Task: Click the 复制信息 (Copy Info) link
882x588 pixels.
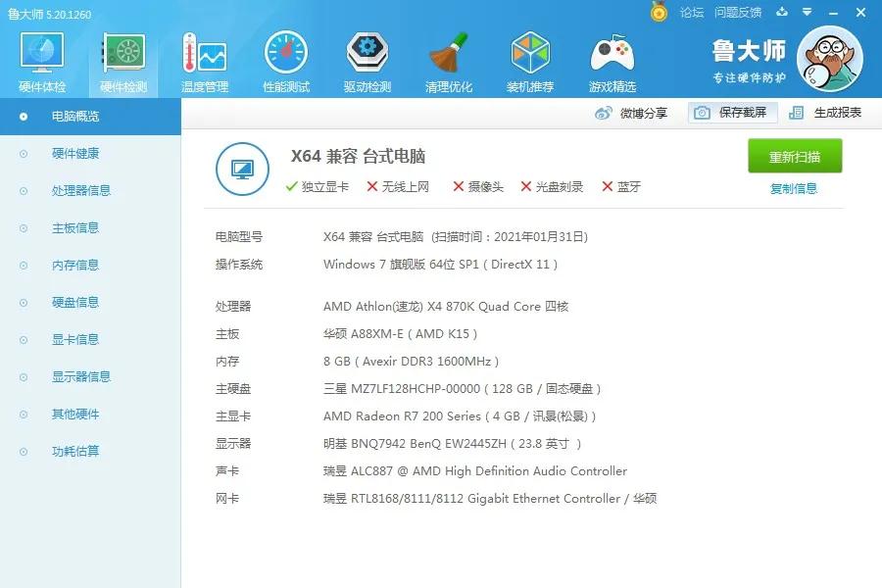Action: (x=795, y=186)
